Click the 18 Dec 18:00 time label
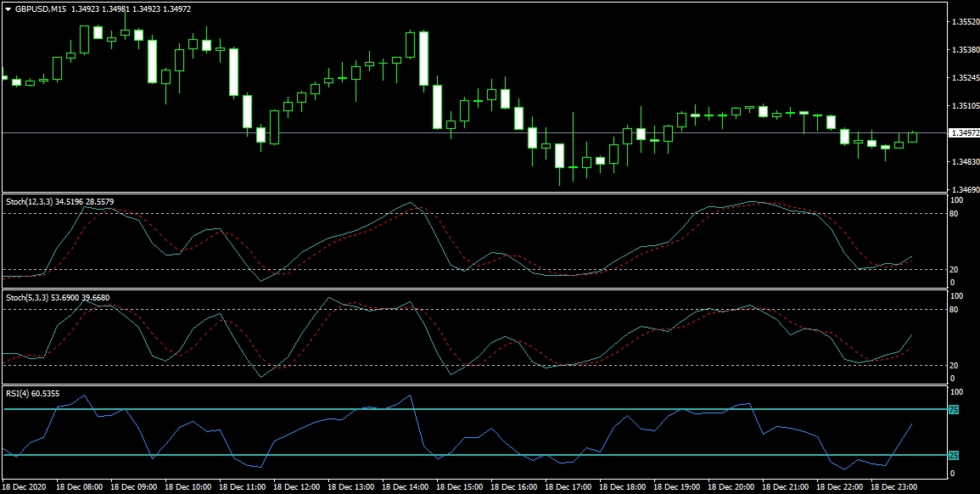The image size is (980, 494). coord(624,488)
